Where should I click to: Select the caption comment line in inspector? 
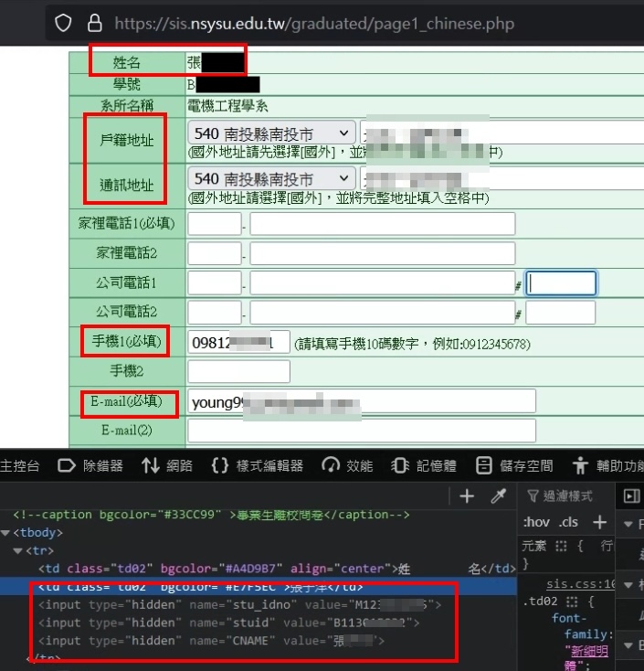[211, 515]
